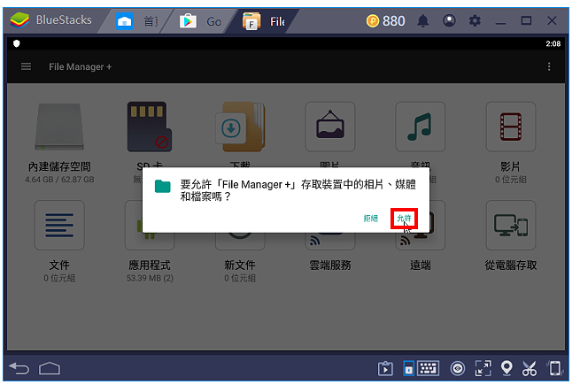This screenshot has height=392, width=580.
Task: Click the 遠端 remote label
Action: 421,265
